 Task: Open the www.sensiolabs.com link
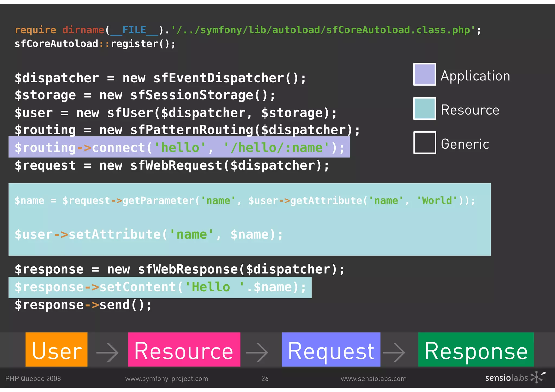[374, 378]
